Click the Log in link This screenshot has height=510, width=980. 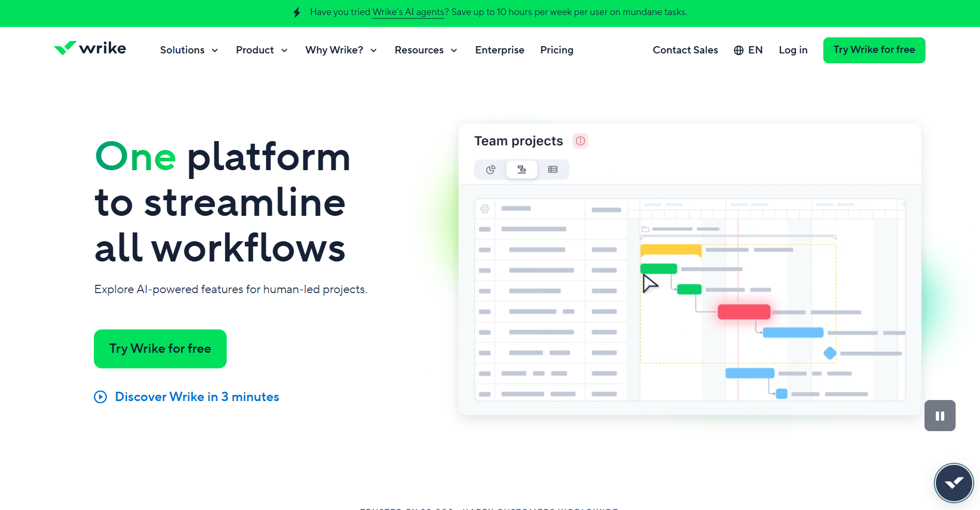[x=793, y=50]
